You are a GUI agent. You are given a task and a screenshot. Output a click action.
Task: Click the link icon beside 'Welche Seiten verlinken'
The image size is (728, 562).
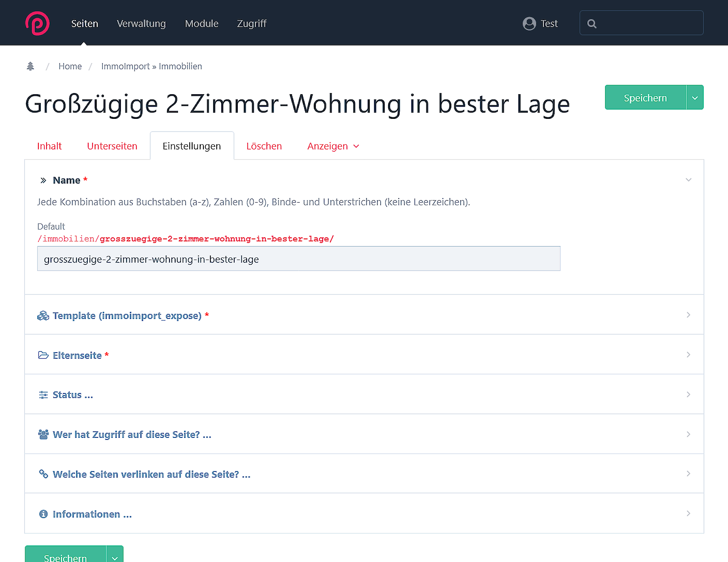tap(43, 473)
